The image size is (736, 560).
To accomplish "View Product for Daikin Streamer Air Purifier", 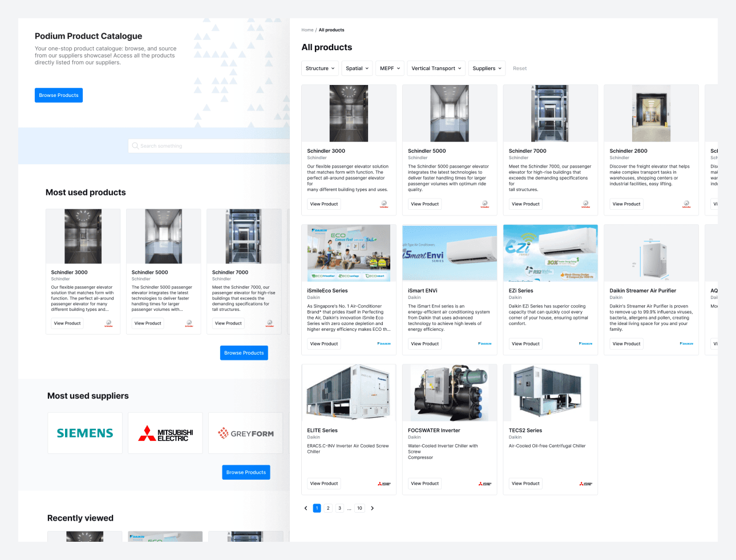I will coord(626,344).
